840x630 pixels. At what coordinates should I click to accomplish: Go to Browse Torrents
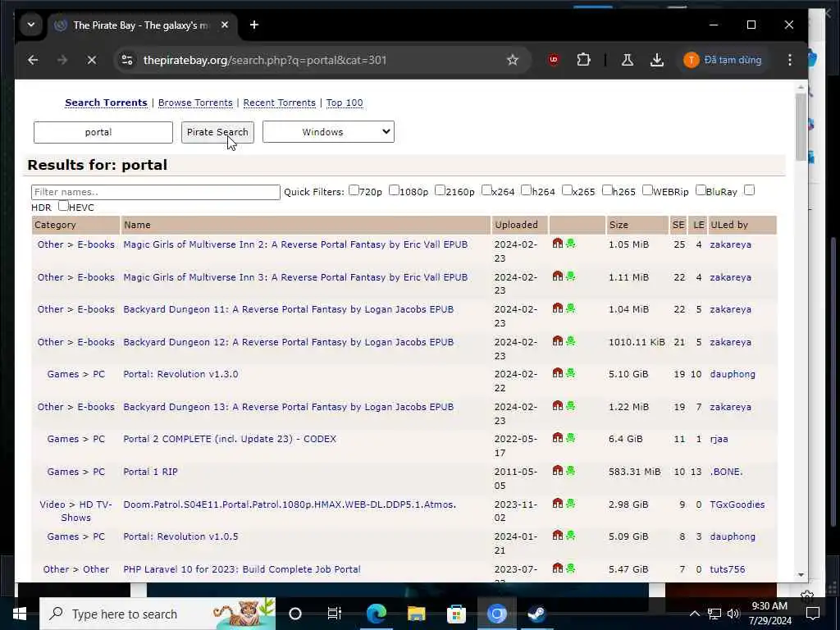tap(195, 103)
